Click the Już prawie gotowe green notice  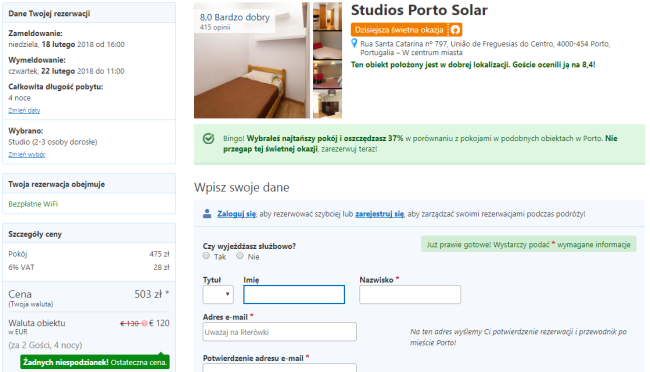pos(529,245)
